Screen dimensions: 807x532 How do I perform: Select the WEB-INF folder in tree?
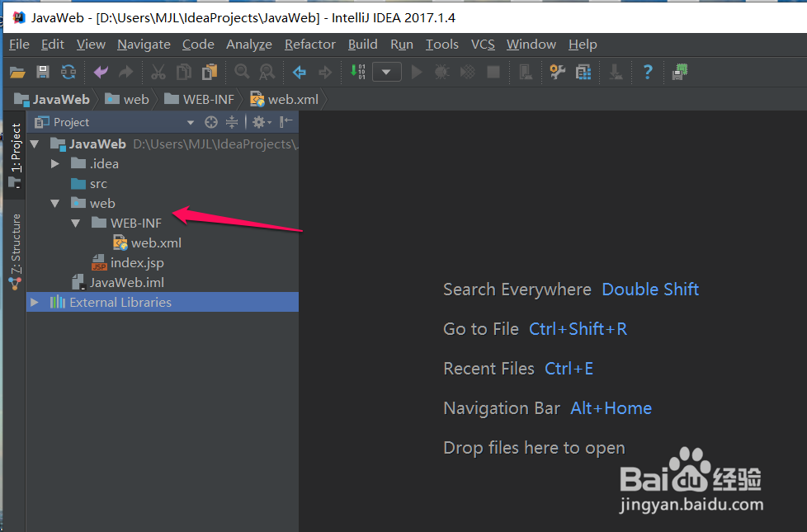136,224
